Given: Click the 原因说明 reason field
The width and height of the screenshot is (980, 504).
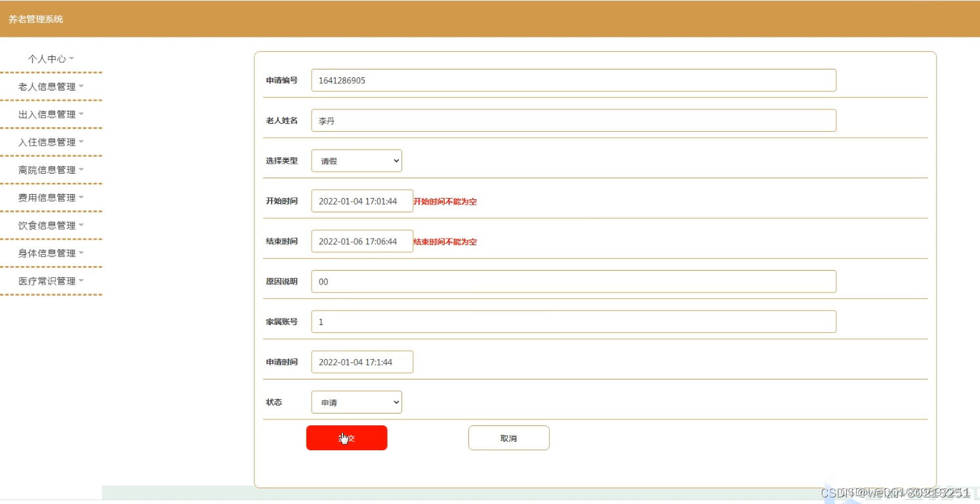Looking at the screenshot, I should pos(573,281).
